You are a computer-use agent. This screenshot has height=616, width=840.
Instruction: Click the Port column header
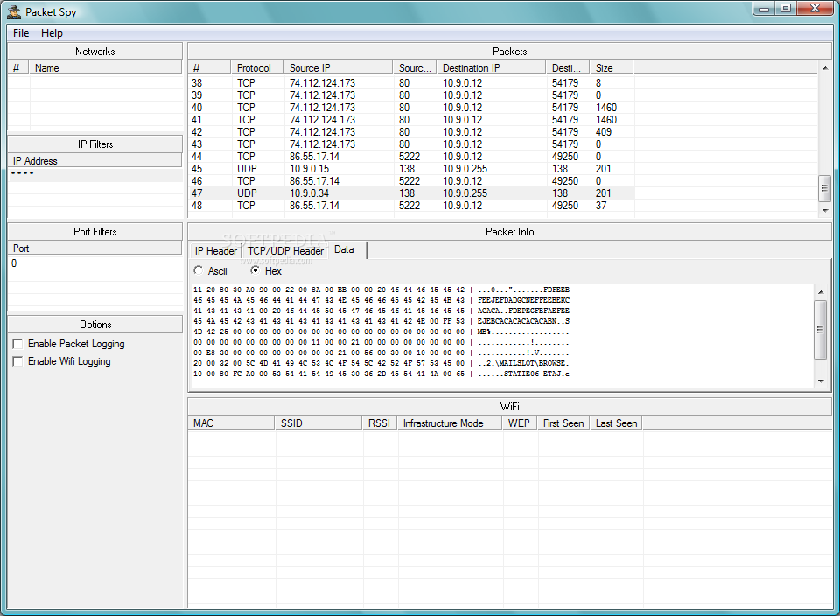pos(94,248)
